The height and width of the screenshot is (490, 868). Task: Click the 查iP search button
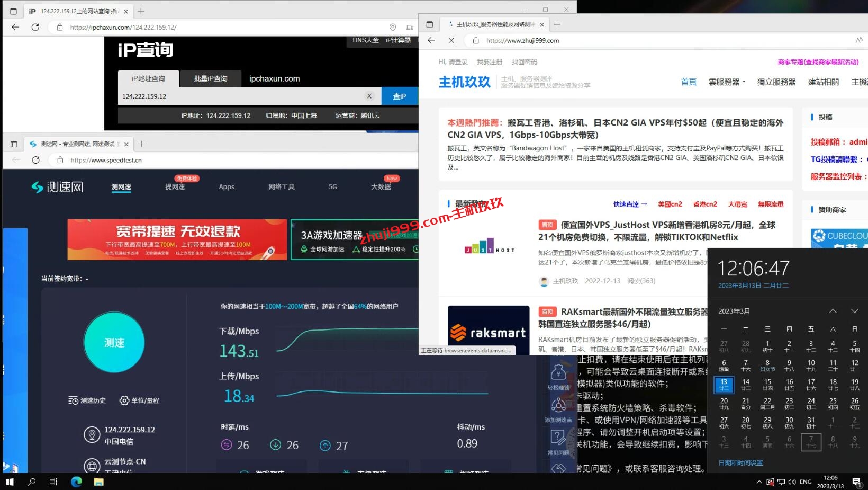point(400,96)
